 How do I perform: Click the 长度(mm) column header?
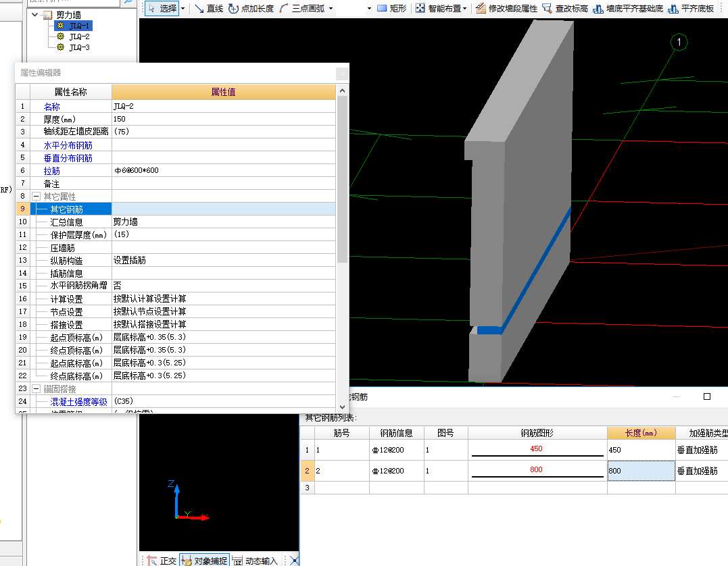click(641, 433)
